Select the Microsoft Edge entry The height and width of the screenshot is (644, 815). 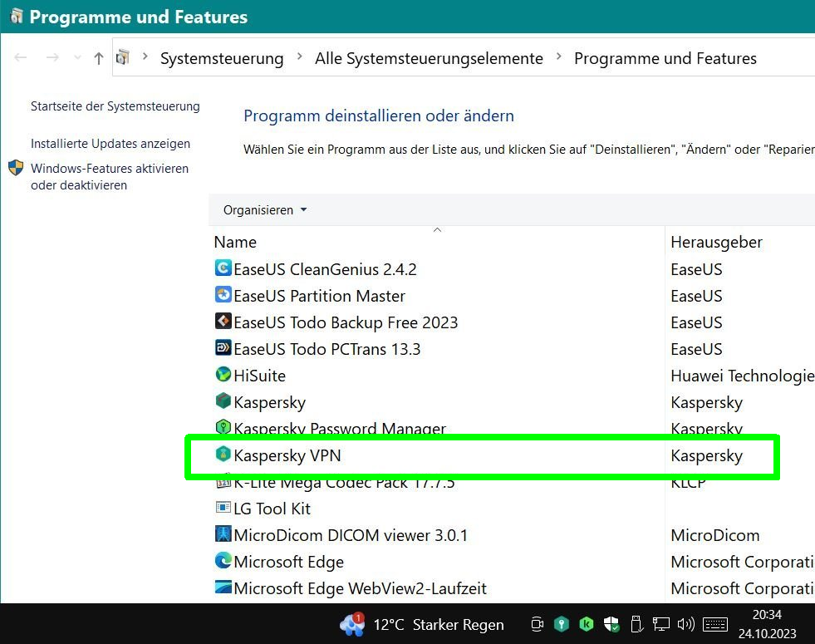pos(288,562)
